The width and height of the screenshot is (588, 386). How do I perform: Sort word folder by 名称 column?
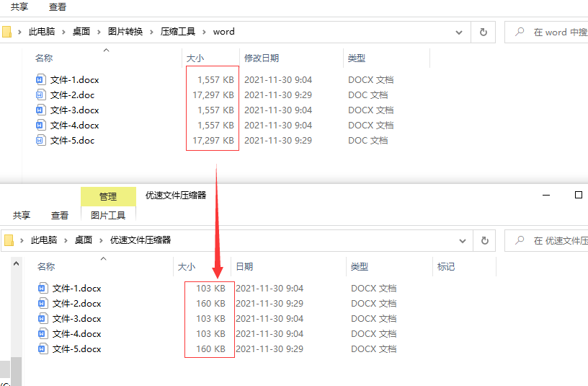44,58
